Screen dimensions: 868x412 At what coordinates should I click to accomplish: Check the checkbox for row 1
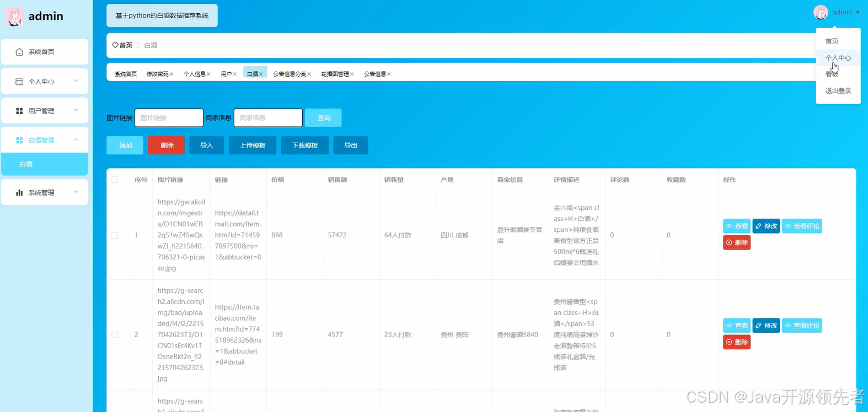click(x=115, y=235)
